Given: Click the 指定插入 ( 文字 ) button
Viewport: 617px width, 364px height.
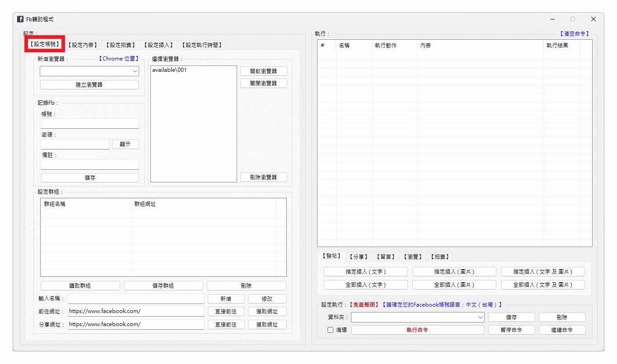Looking at the screenshot, I should [366, 272].
